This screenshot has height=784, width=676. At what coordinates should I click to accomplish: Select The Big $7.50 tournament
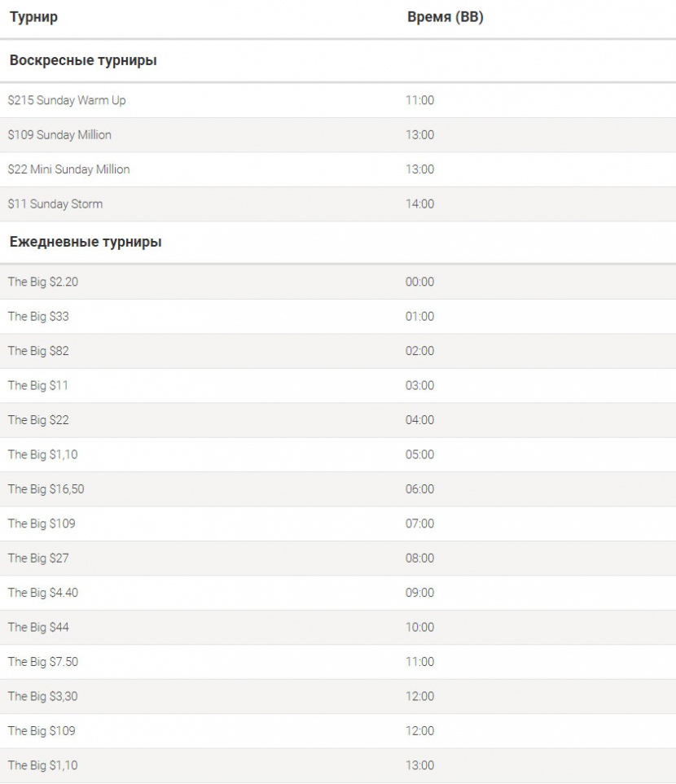coord(43,662)
